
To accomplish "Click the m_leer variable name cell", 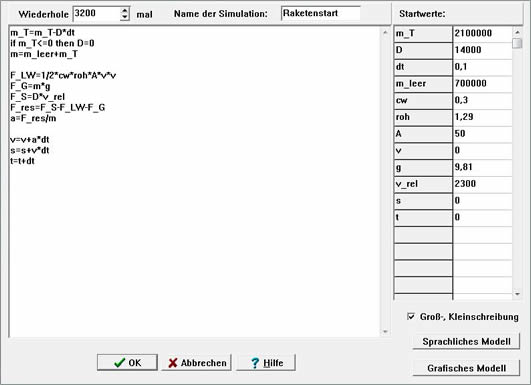I will tap(423, 84).
